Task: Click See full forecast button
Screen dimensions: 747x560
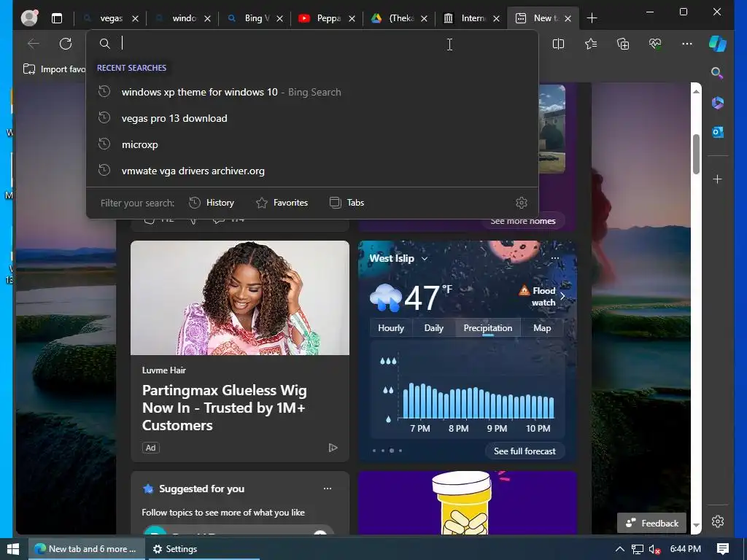Action: [525, 451]
